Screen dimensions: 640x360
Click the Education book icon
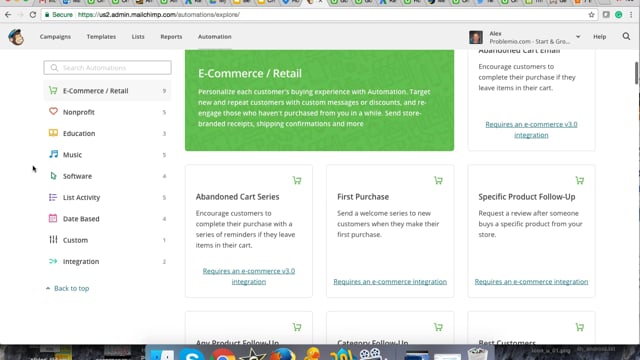coord(53,133)
